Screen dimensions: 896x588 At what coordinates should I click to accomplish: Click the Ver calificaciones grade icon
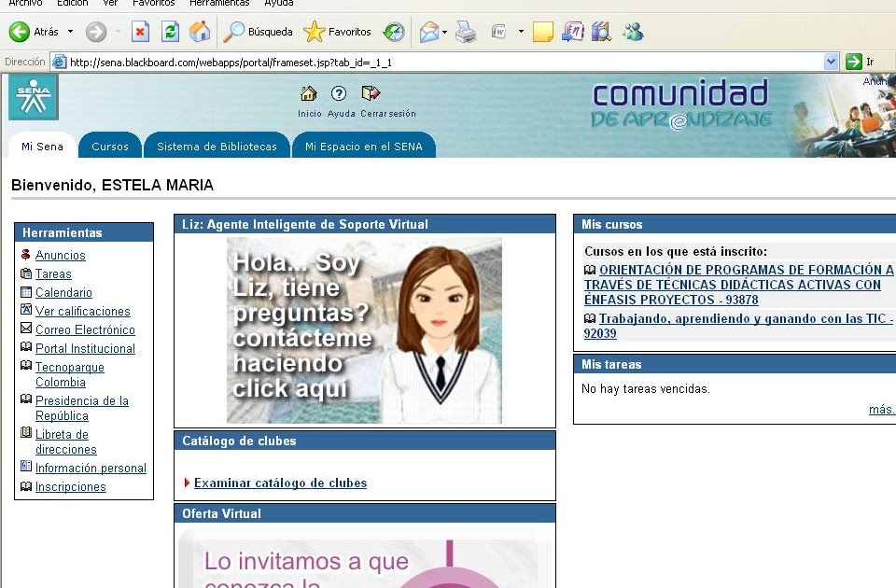(x=26, y=309)
